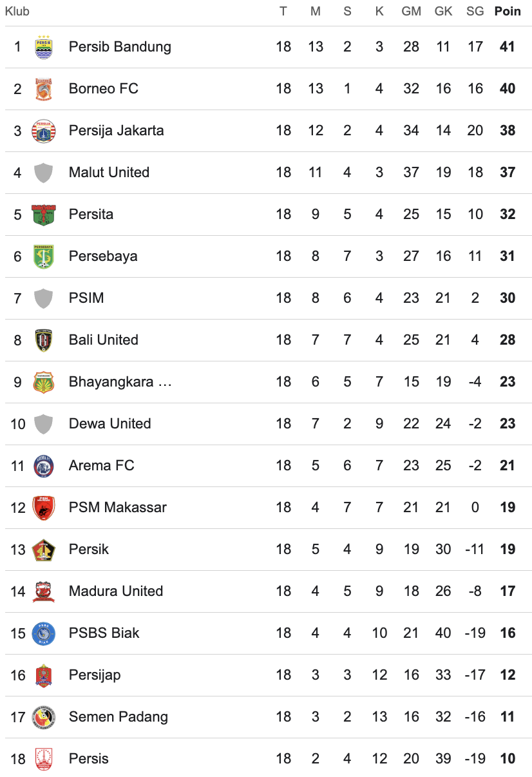532x777 pixels.
Task: Click the Arema FC logo icon
Action: coord(44,466)
